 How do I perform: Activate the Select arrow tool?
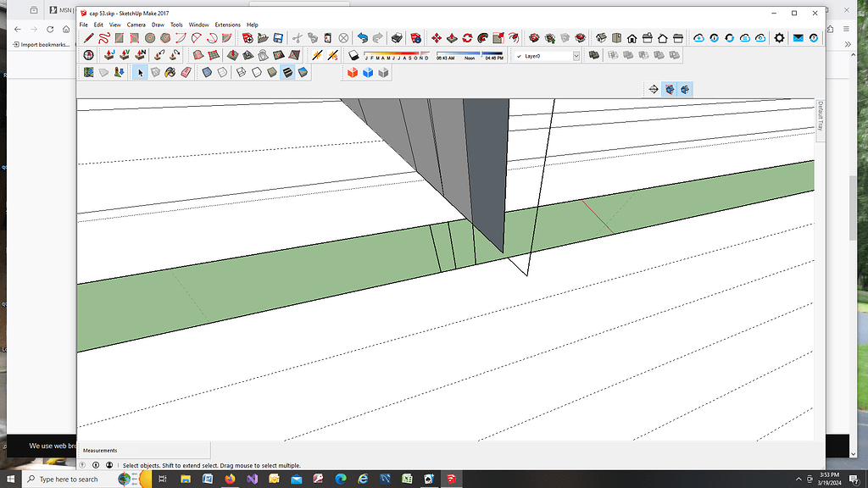(x=140, y=72)
